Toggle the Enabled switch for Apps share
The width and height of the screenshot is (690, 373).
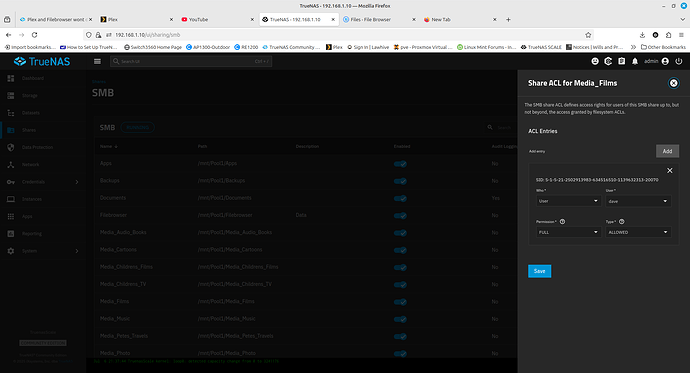pos(400,164)
